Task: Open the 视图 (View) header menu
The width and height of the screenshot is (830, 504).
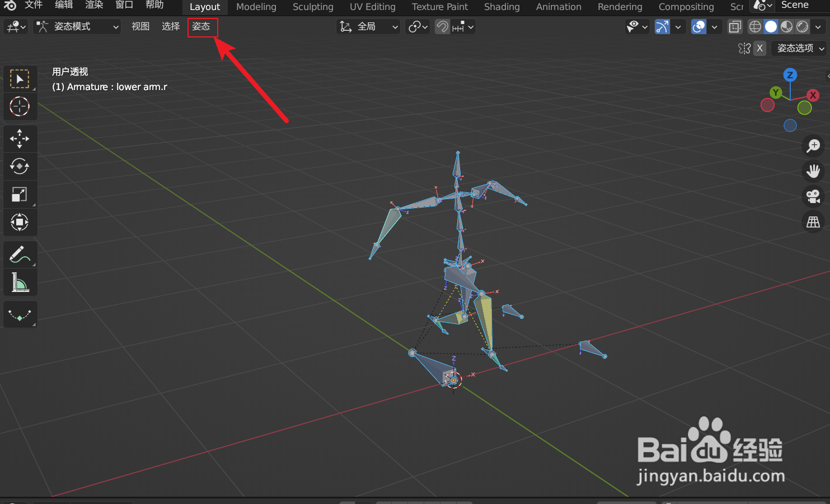Action: [x=140, y=26]
